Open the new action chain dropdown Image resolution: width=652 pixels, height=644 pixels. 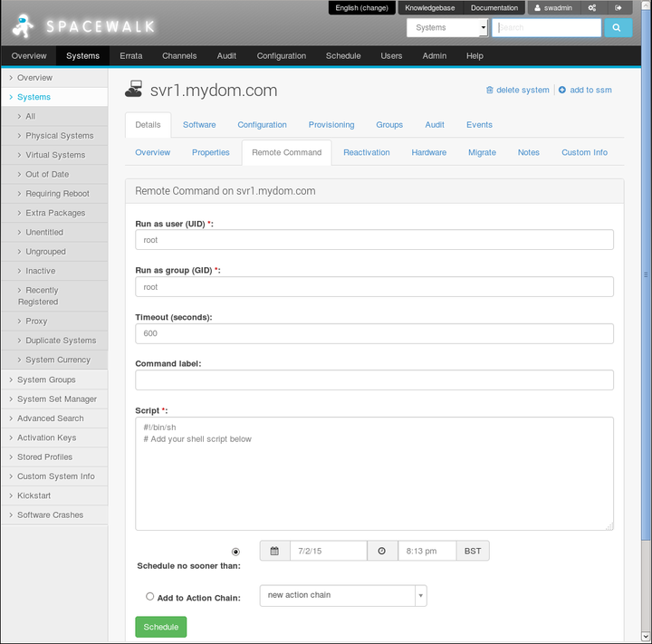point(343,595)
